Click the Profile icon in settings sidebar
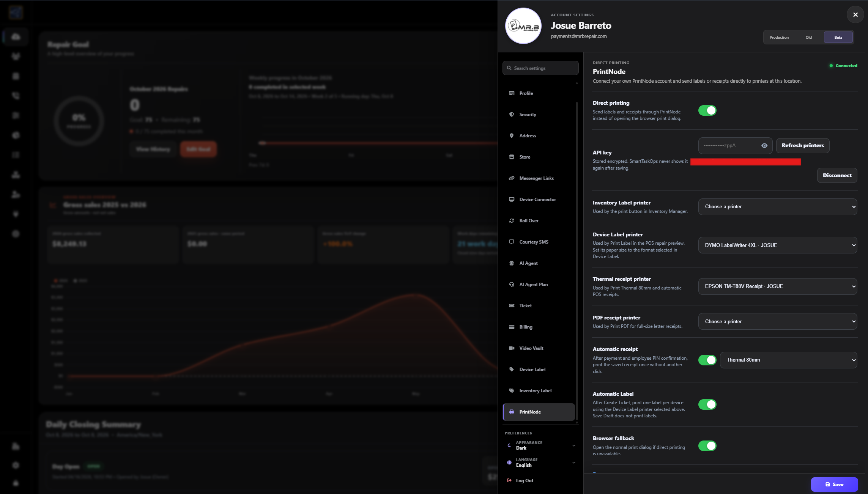Screen dimensions: 868x494 pyautogui.click(x=512, y=93)
